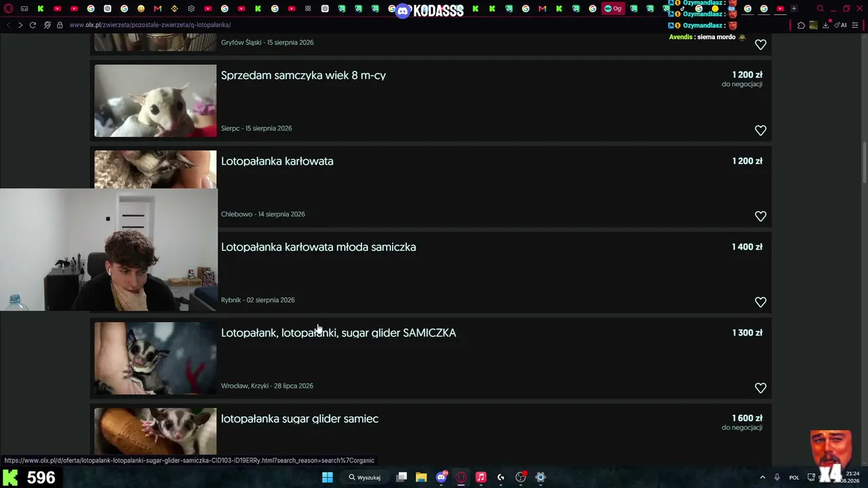This screenshot has width=868, height=488.
Task: Click the '1 400 zł' price
Action: coord(747,247)
